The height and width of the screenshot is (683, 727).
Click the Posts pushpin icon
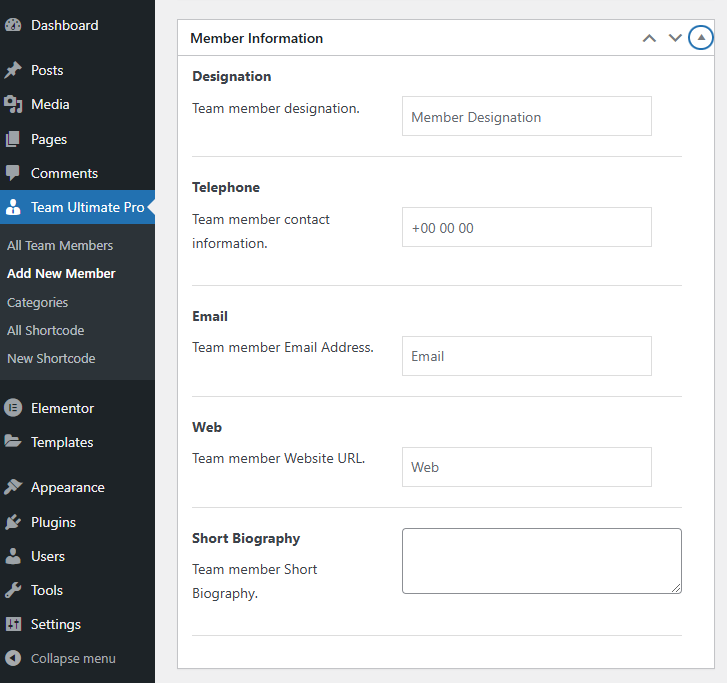click(x=13, y=70)
